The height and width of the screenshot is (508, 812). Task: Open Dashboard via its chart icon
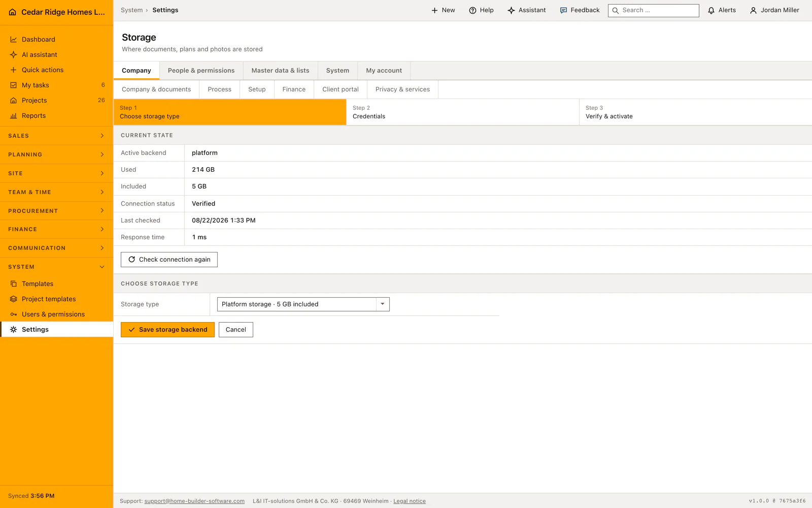[14, 40]
